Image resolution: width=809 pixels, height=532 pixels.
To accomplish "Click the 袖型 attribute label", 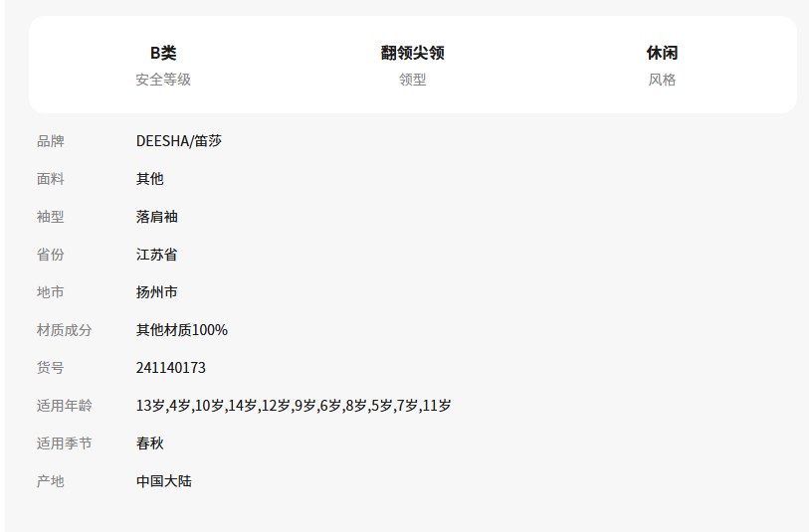I will pos(51,217).
